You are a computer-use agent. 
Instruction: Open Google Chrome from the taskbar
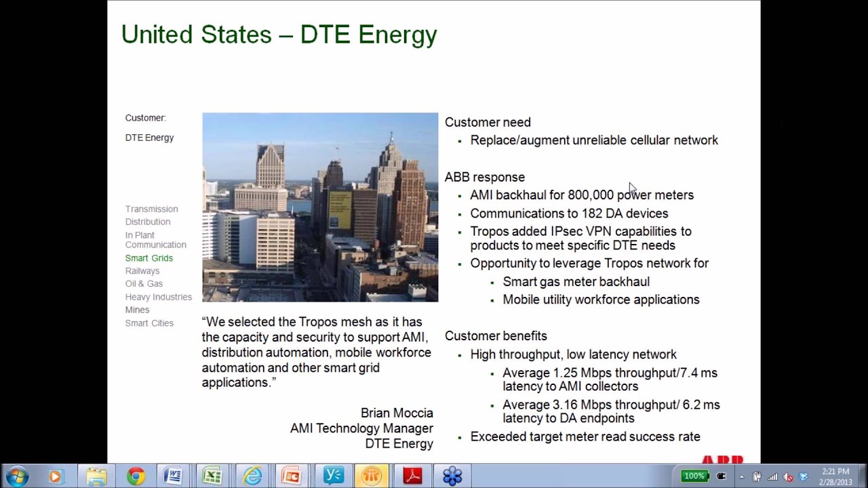coord(136,476)
